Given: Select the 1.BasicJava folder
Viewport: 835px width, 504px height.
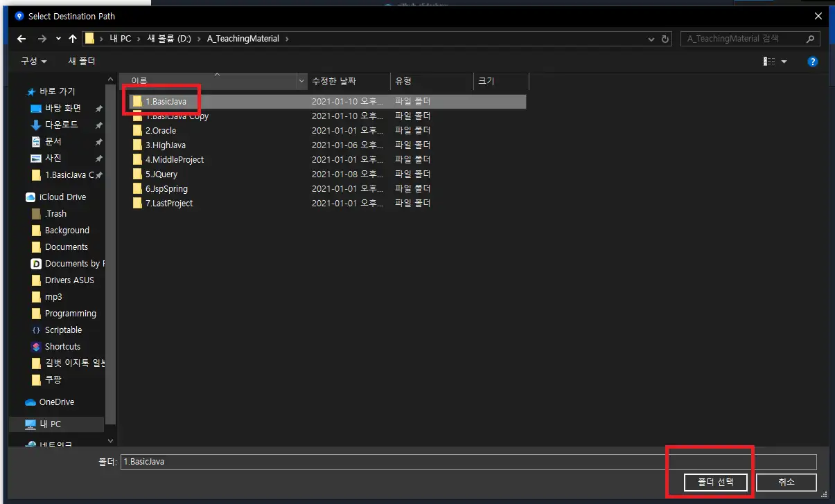Looking at the screenshot, I should coord(326,101).
